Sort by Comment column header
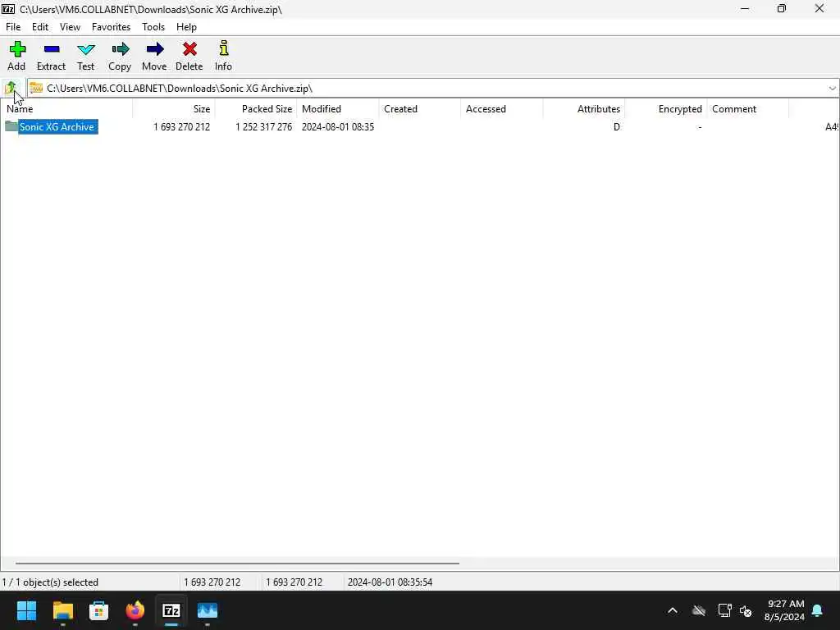Screen dimensions: 840x630 (748, 109)
